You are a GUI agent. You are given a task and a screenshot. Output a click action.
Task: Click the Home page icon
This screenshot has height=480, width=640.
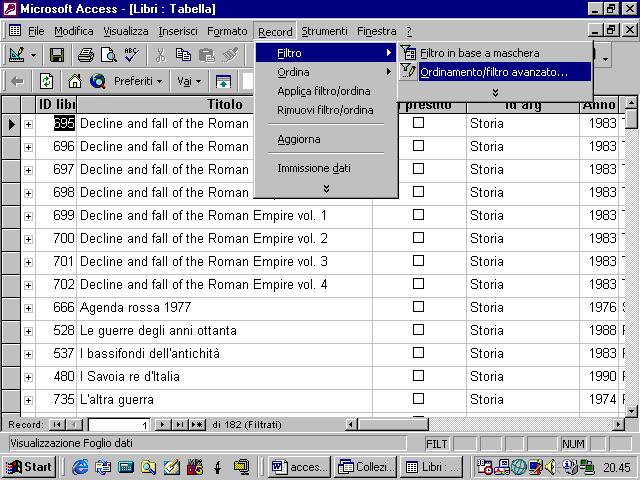coord(75,81)
